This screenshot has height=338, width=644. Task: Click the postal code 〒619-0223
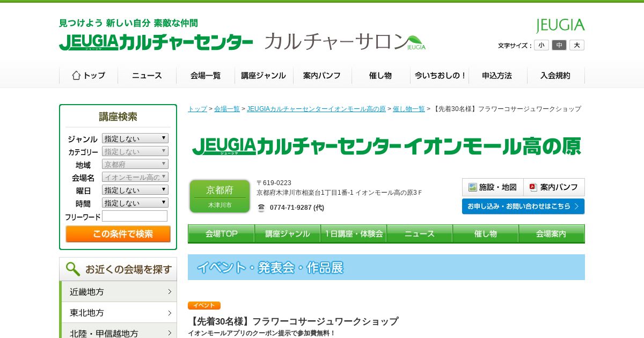pos(274,183)
